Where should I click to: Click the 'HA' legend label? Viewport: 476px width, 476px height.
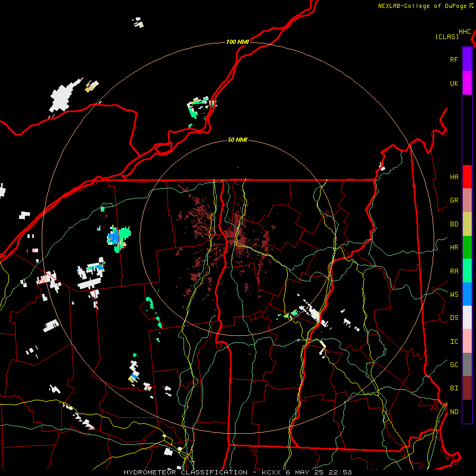(454, 177)
